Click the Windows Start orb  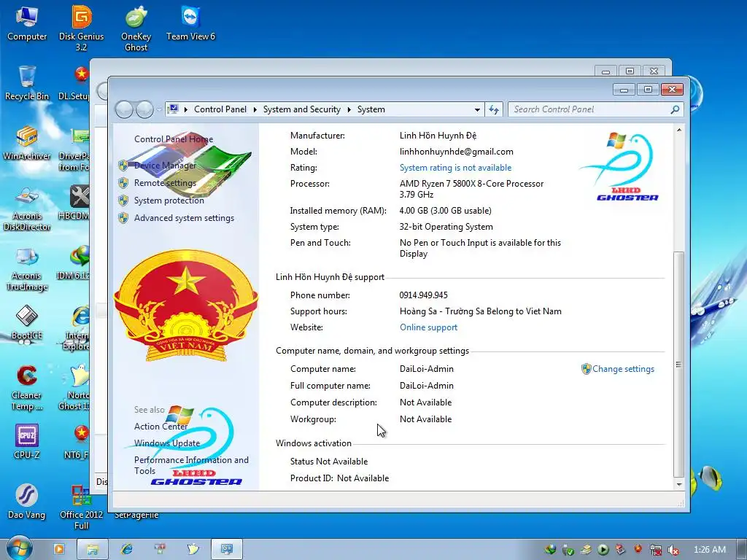click(19, 548)
